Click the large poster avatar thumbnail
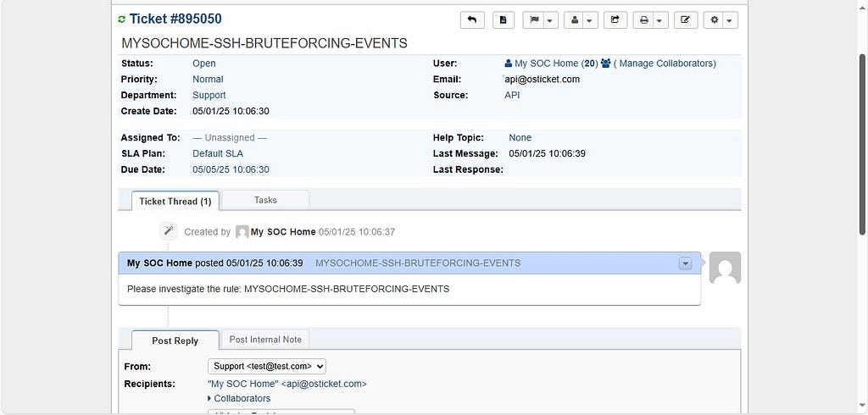This screenshot has height=415, width=868. (x=726, y=268)
